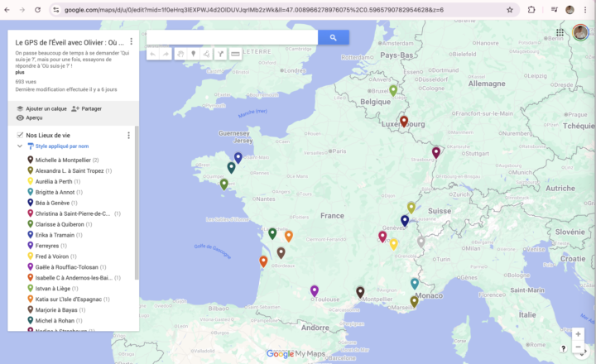Reload the page
Viewport: 596px width, 364px height.
[x=37, y=10]
